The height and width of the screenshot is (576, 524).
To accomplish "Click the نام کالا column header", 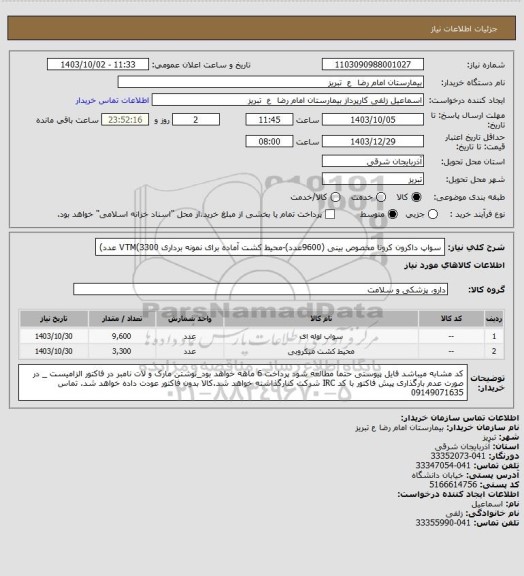I will click(x=321, y=318).
